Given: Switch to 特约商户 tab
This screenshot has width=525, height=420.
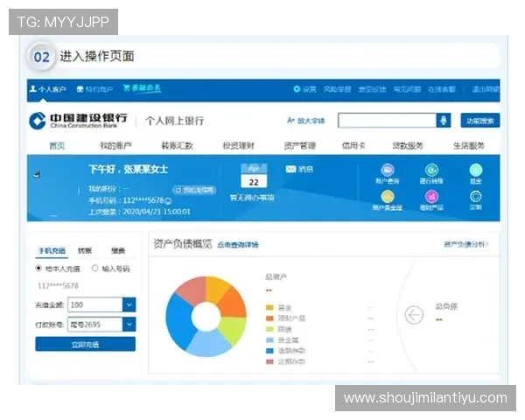Looking at the screenshot, I should pyautogui.click(x=94, y=89).
